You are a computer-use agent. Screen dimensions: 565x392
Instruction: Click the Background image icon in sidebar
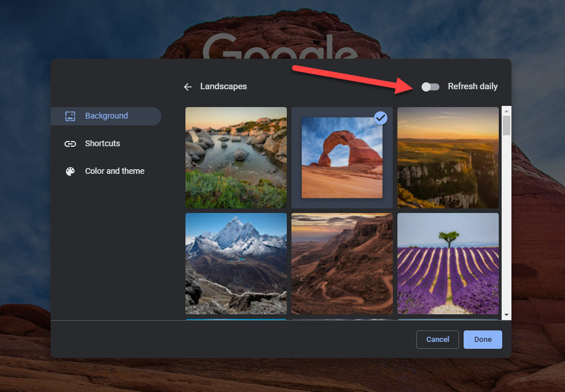(x=70, y=116)
